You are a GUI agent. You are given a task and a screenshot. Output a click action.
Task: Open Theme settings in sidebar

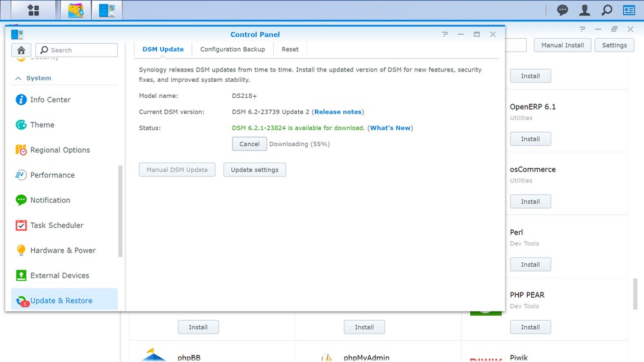pyautogui.click(x=43, y=124)
